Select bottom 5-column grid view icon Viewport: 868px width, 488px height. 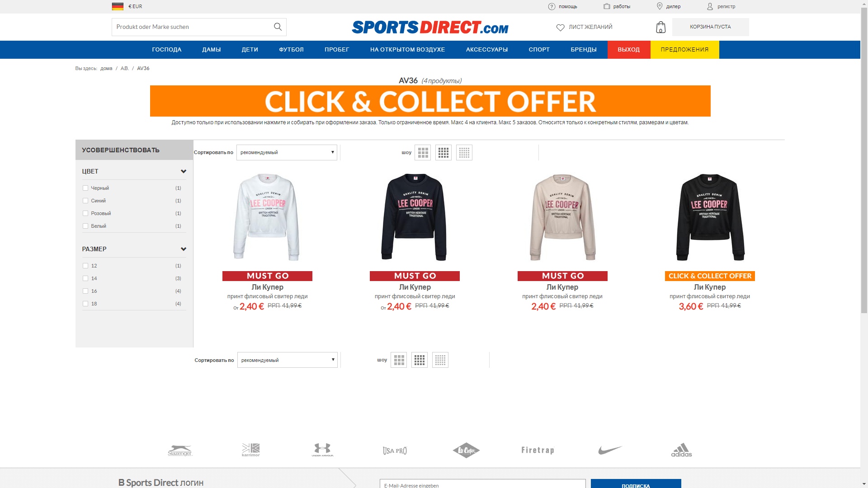click(440, 360)
